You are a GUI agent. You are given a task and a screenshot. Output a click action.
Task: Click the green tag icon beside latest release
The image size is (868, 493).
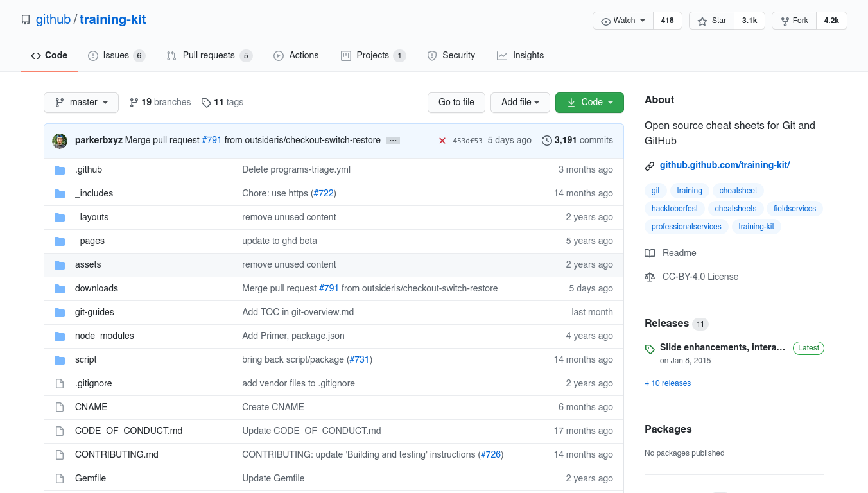650,349
